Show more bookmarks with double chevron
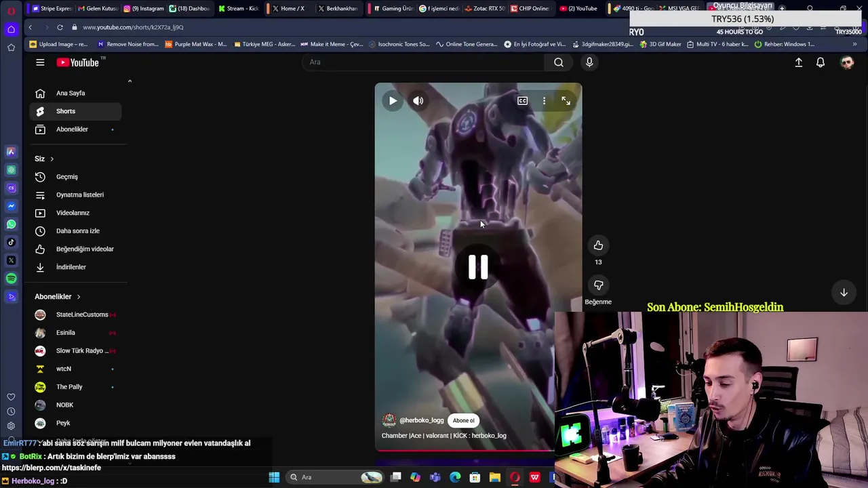 (x=854, y=44)
